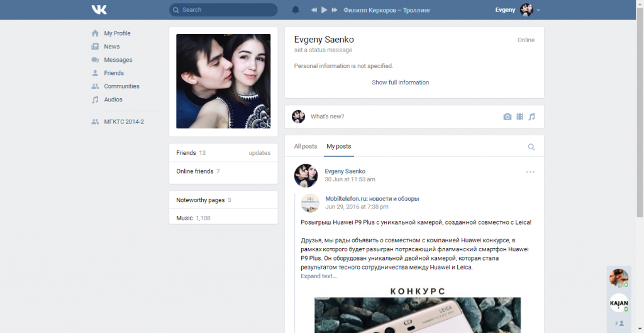Click the Messages chat bubble icon
This screenshot has width=644, height=333.
click(96, 60)
